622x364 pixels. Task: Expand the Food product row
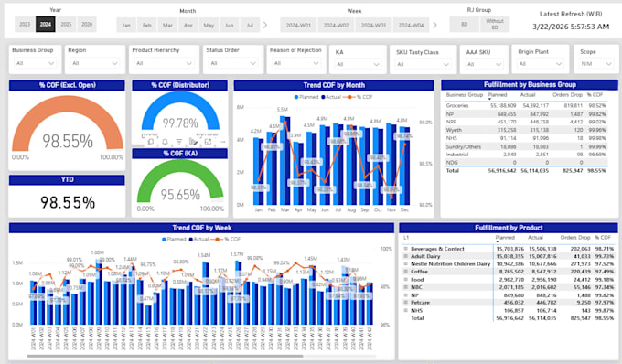(406, 280)
